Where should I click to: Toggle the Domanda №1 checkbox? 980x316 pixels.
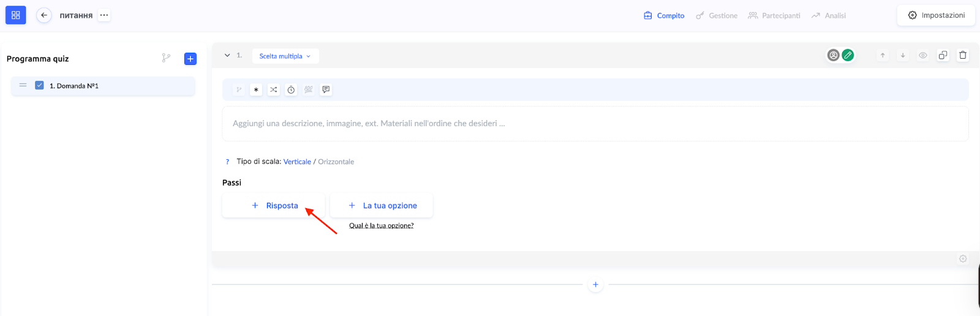[x=39, y=86]
